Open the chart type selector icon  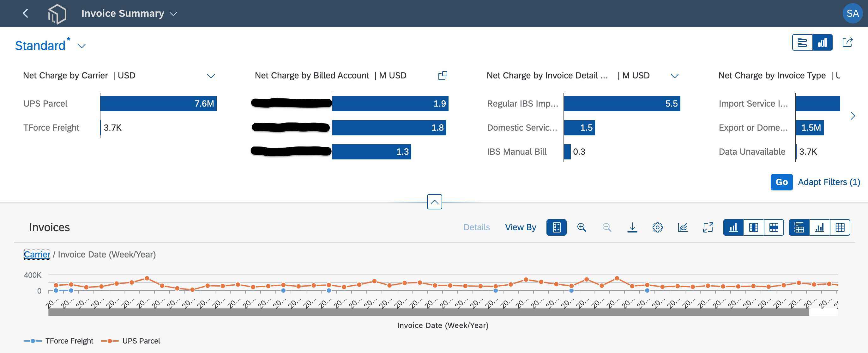coord(683,227)
